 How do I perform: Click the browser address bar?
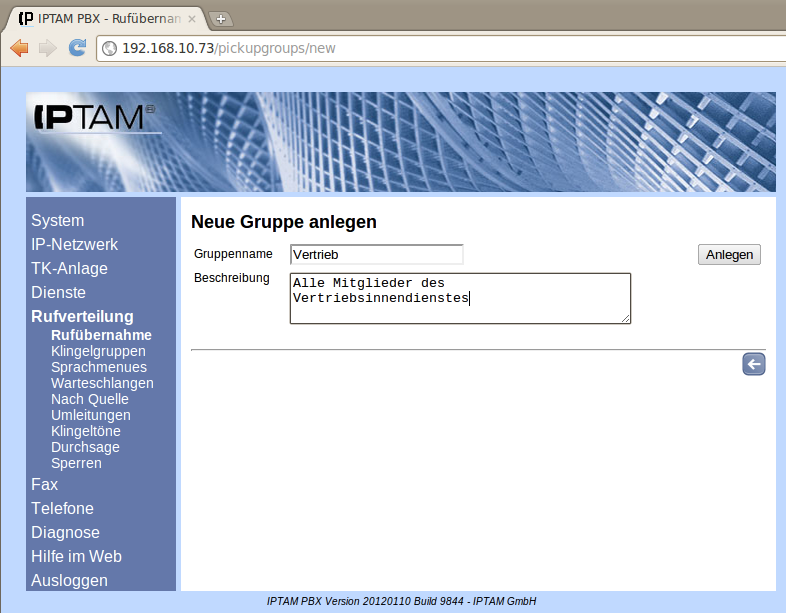(x=440, y=48)
